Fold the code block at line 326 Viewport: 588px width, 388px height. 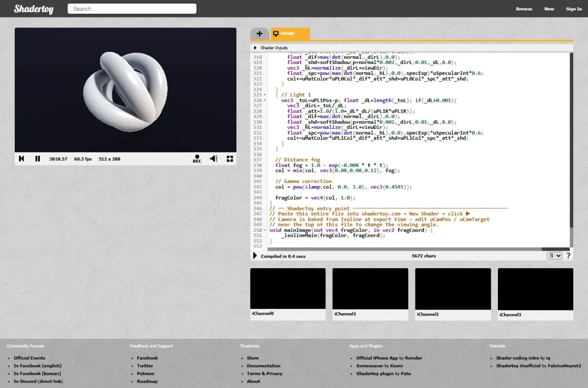[x=265, y=100]
